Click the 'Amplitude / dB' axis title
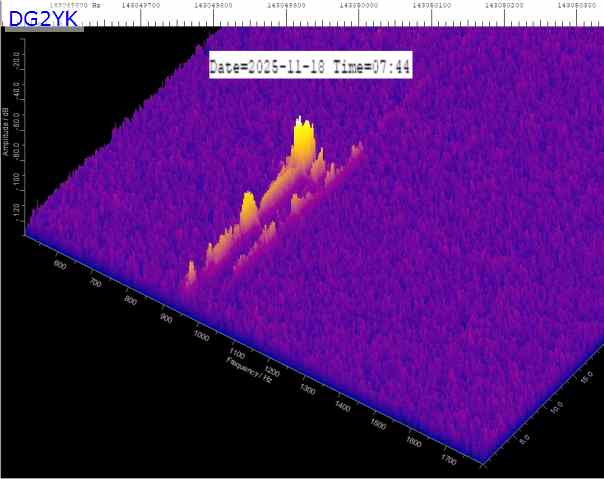Image resolution: width=604 pixels, height=479 pixels. [x=5, y=133]
